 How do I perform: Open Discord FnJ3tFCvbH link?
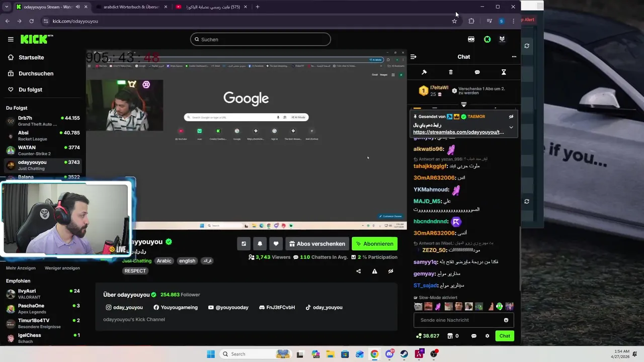[x=277, y=307]
